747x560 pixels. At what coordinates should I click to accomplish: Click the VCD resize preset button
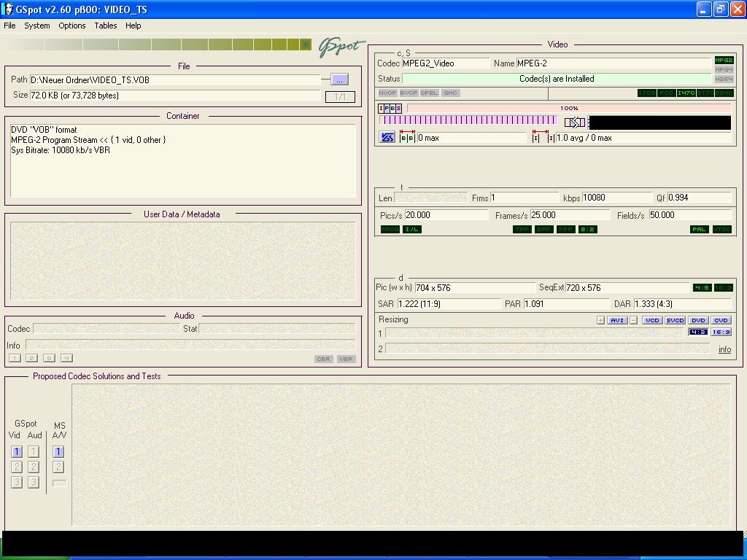click(652, 321)
